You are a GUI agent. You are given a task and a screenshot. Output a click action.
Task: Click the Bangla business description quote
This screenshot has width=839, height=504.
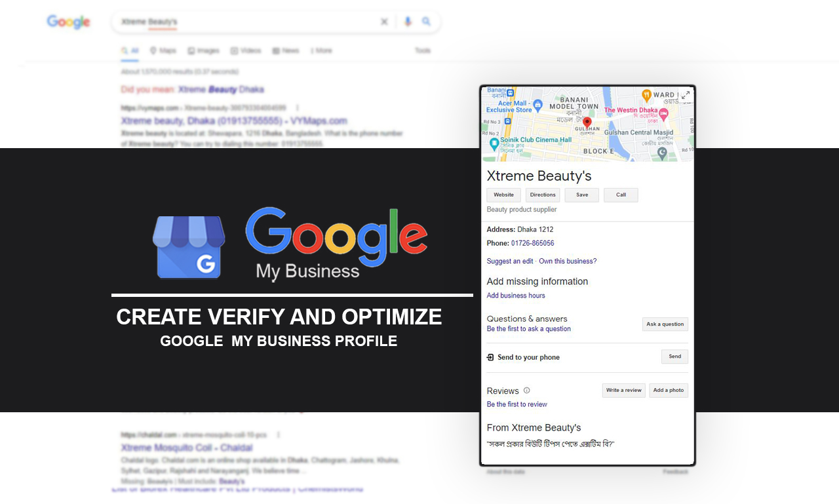(x=550, y=444)
